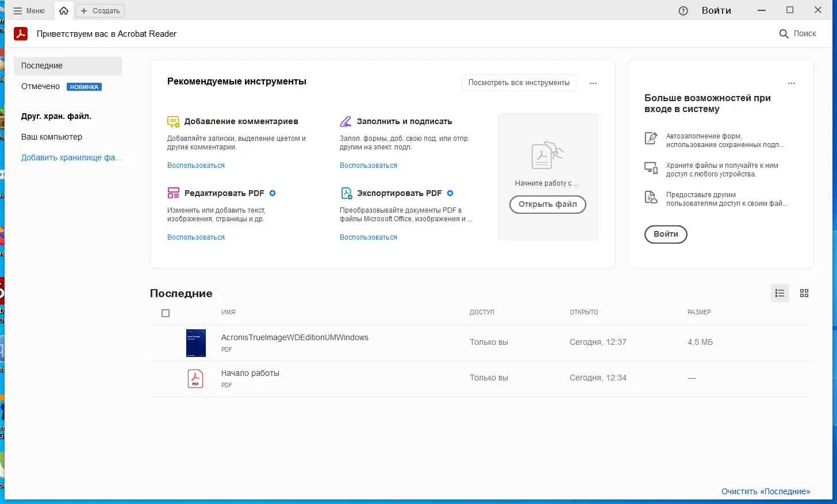Open the Поиск search field
837x504 pixels.
[797, 34]
